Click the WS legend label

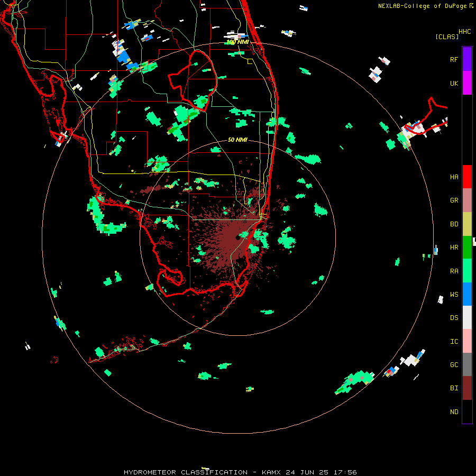point(454,295)
